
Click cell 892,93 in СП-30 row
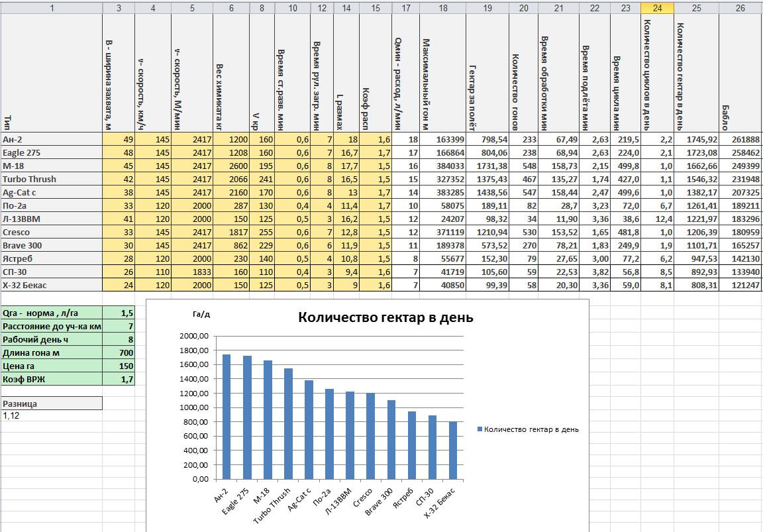tap(696, 272)
